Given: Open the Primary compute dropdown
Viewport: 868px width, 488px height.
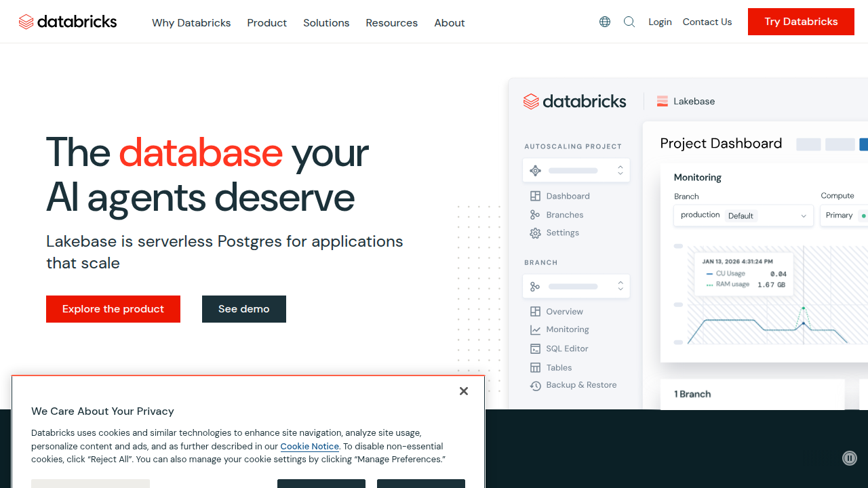Looking at the screenshot, I should click(844, 216).
